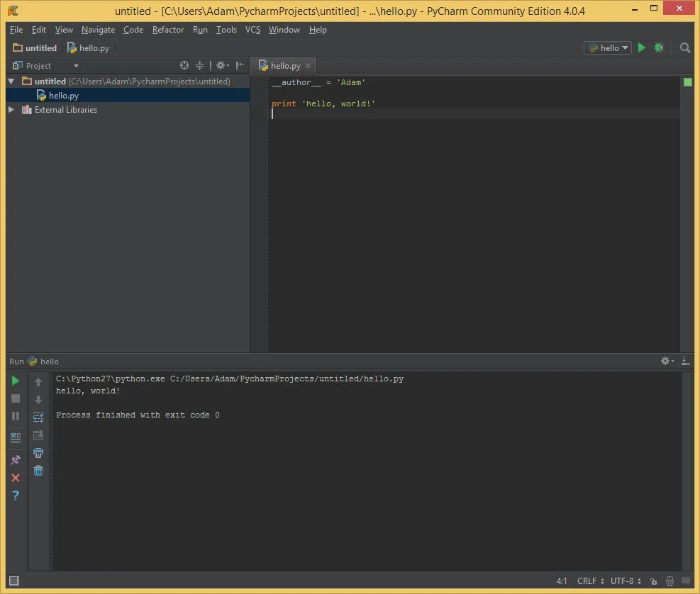Click the stop process square button
This screenshot has width=700, height=594.
(15, 398)
